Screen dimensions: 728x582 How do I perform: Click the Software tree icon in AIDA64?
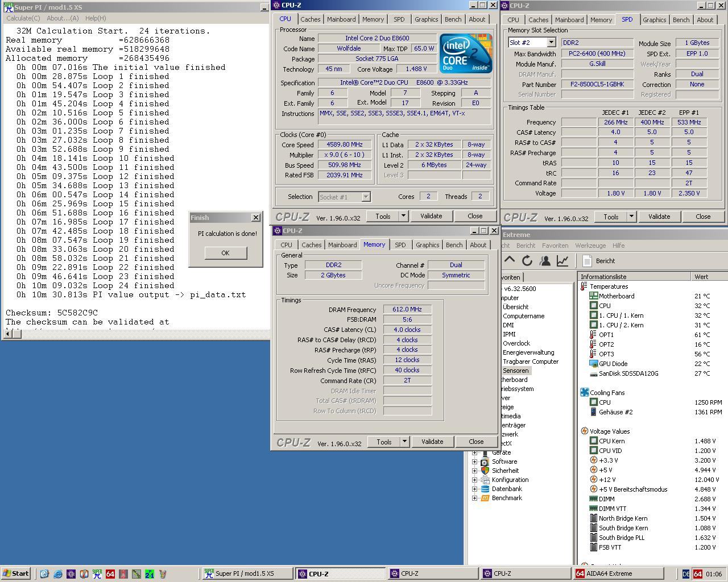click(485, 462)
